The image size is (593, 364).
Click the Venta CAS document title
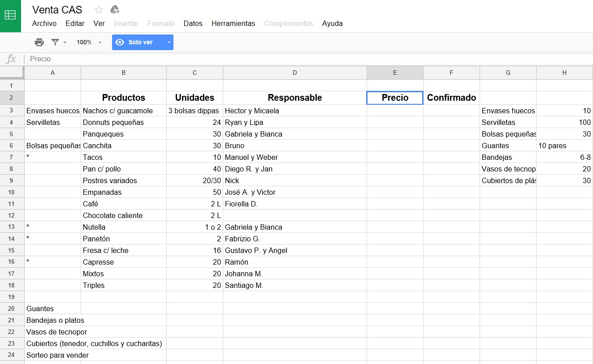tap(57, 10)
